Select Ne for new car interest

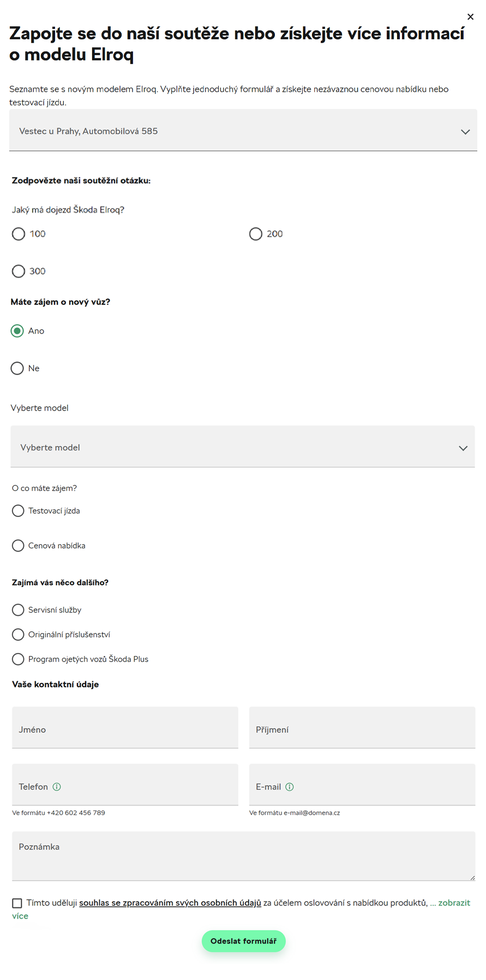[17, 368]
